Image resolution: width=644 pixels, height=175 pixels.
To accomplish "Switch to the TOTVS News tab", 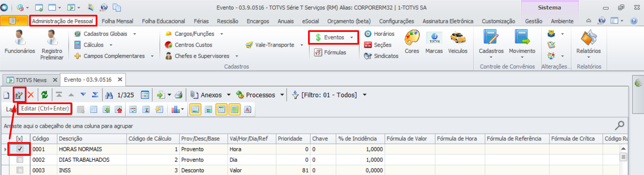I will (31, 80).
